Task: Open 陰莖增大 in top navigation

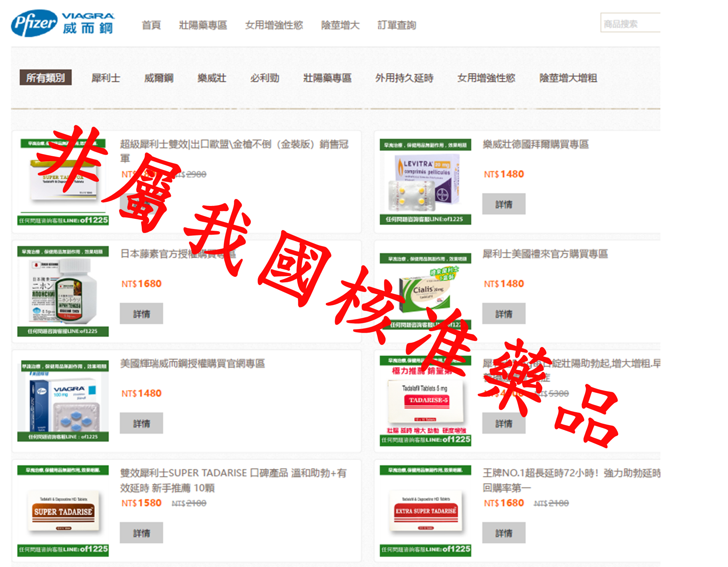Action: (340, 25)
